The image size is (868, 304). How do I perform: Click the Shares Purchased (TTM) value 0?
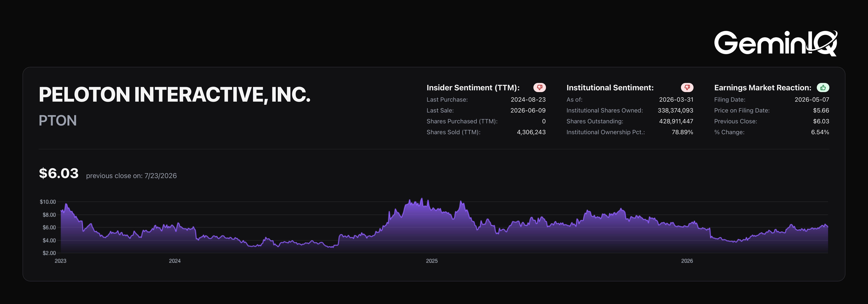pyautogui.click(x=544, y=121)
